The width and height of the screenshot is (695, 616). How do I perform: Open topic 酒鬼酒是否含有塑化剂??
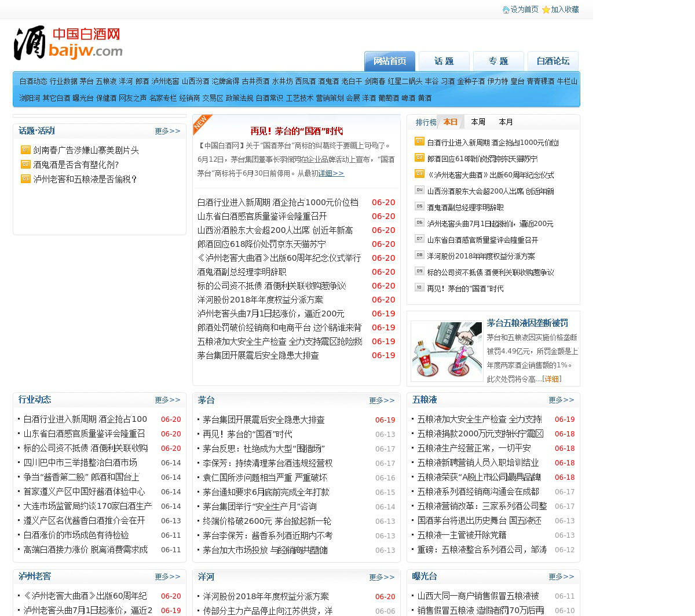(x=76, y=165)
